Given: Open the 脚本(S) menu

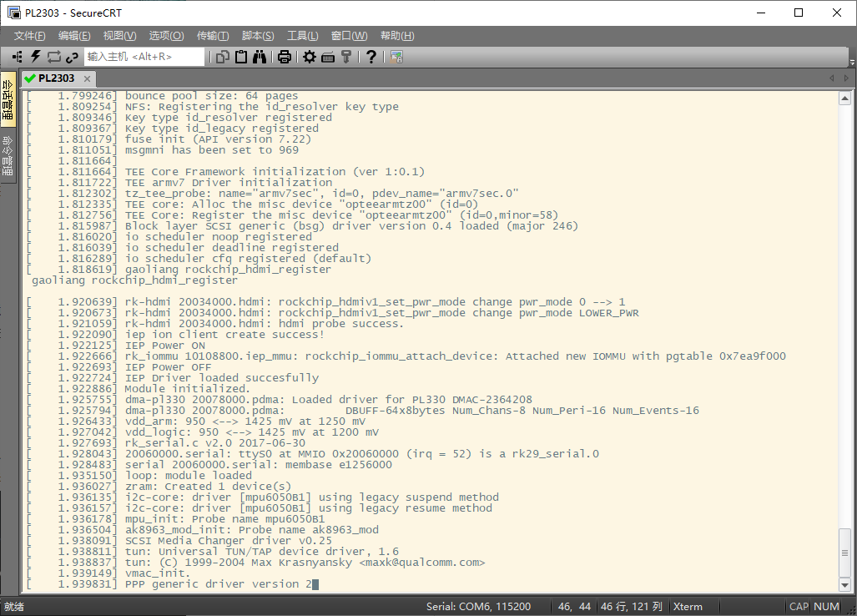Looking at the screenshot, I should click(257, 36).
